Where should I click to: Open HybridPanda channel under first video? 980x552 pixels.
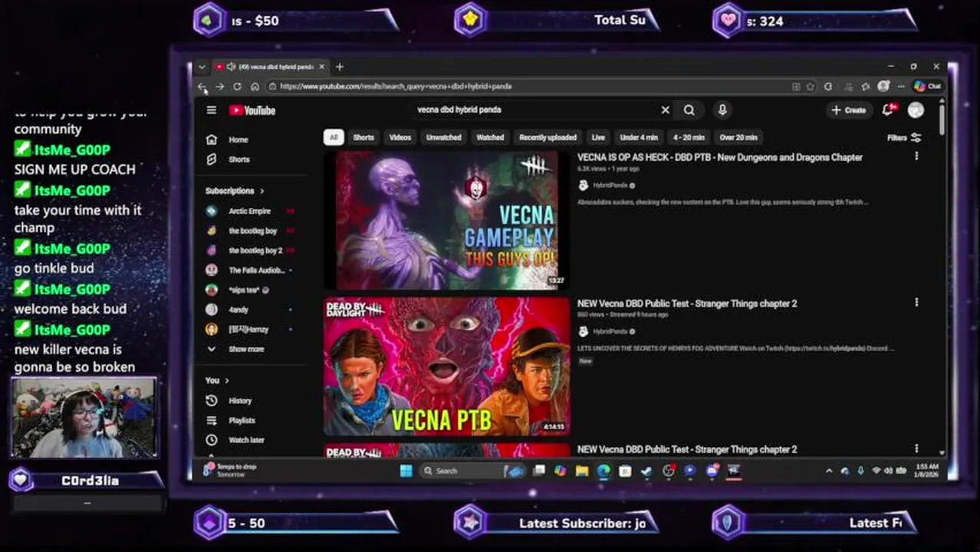(x=610, y=186)
